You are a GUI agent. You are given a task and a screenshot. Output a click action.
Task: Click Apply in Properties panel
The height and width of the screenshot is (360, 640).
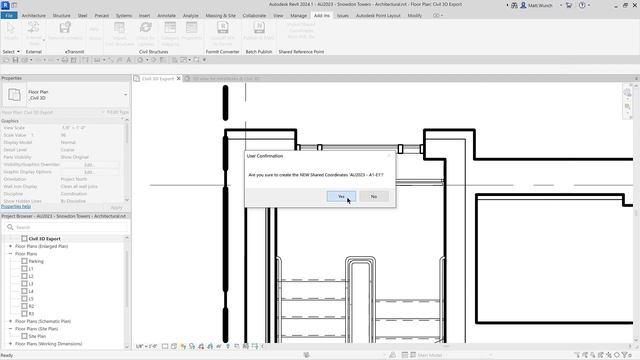(x=116, y=207)
